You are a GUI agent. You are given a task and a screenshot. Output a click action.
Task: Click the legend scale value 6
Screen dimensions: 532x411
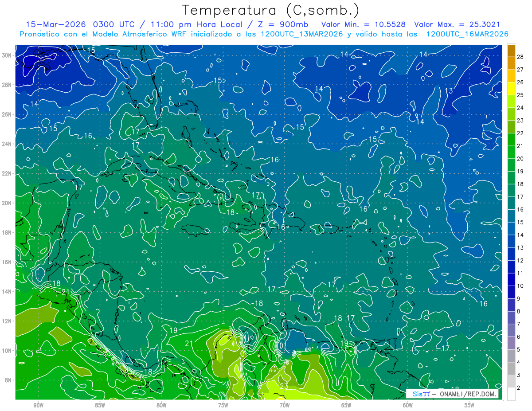519,337
